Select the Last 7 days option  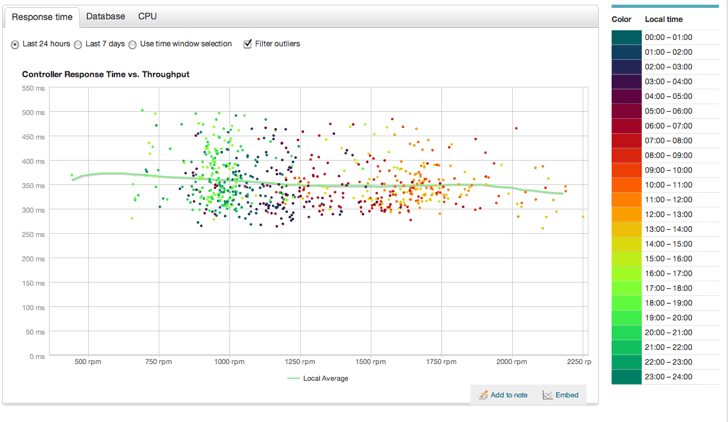tap(78, 44)
